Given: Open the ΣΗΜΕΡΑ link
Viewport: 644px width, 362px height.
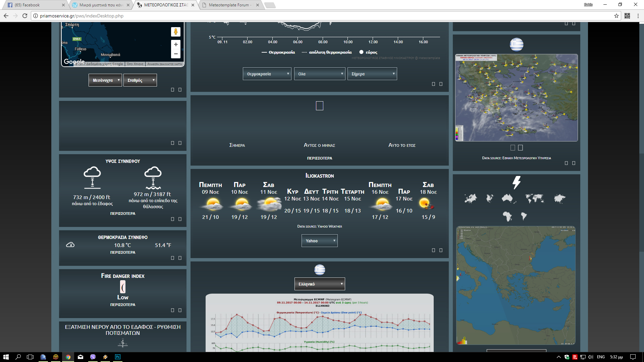Looking at the screenshot, I should pyautogui.click(x=237, y=145).
